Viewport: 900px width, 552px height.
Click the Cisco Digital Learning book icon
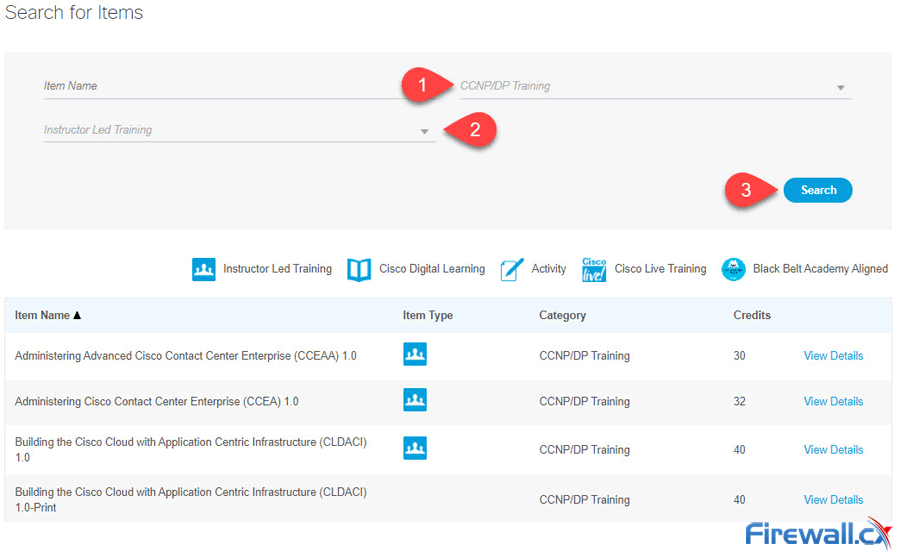point(359,270)
